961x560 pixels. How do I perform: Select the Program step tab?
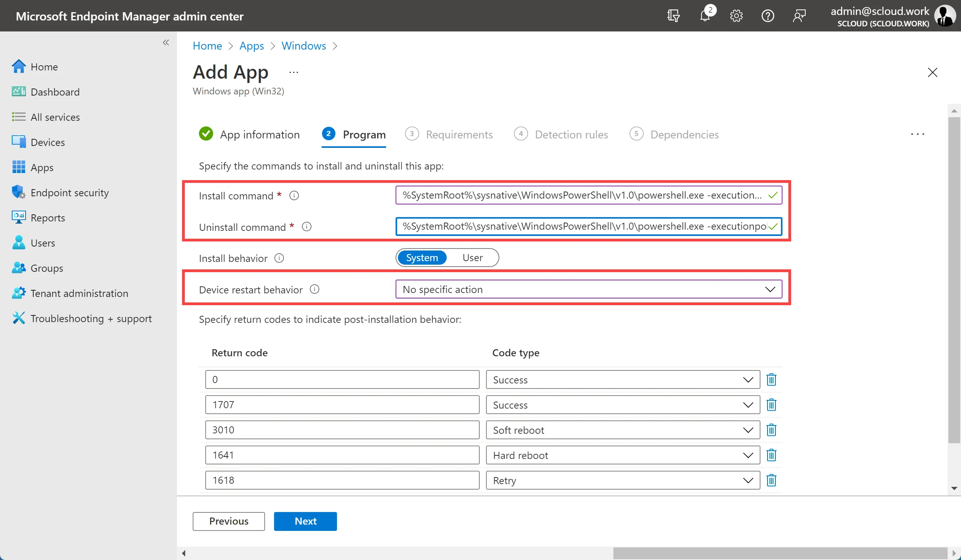click(x=353, y=134)
